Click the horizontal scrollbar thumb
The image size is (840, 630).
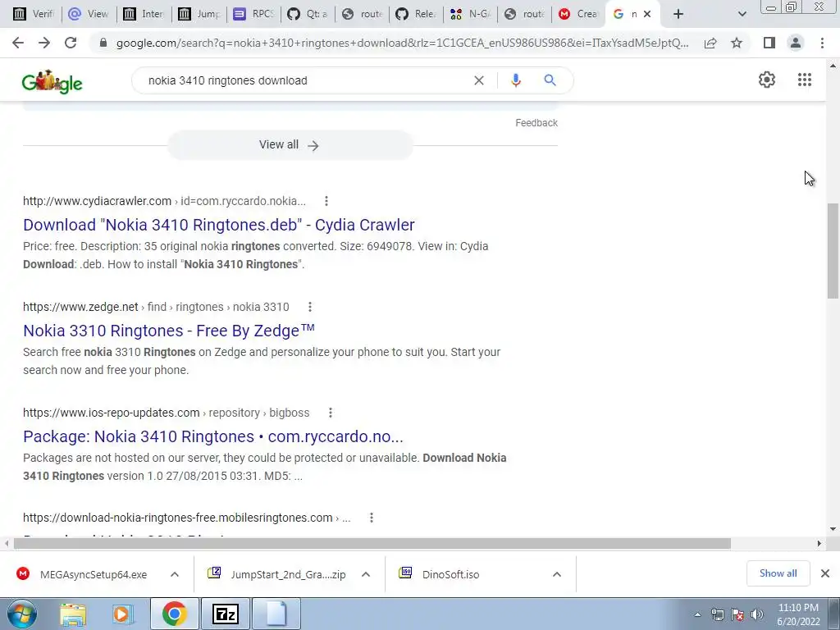click(372, 544)
